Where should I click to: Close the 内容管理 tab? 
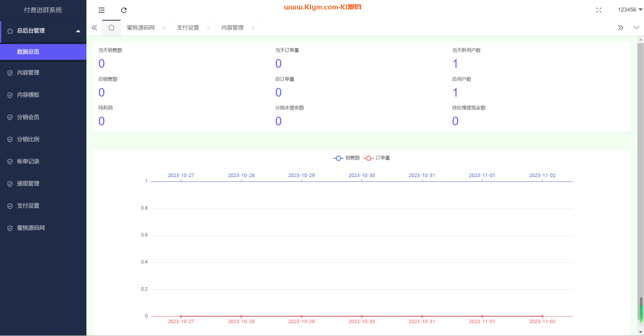point(253,28)
